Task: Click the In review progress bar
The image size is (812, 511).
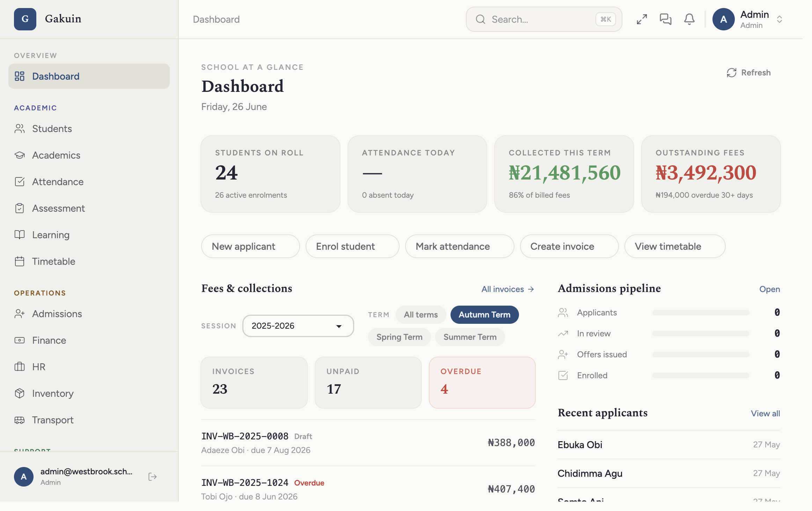Action: pos(701,334)
